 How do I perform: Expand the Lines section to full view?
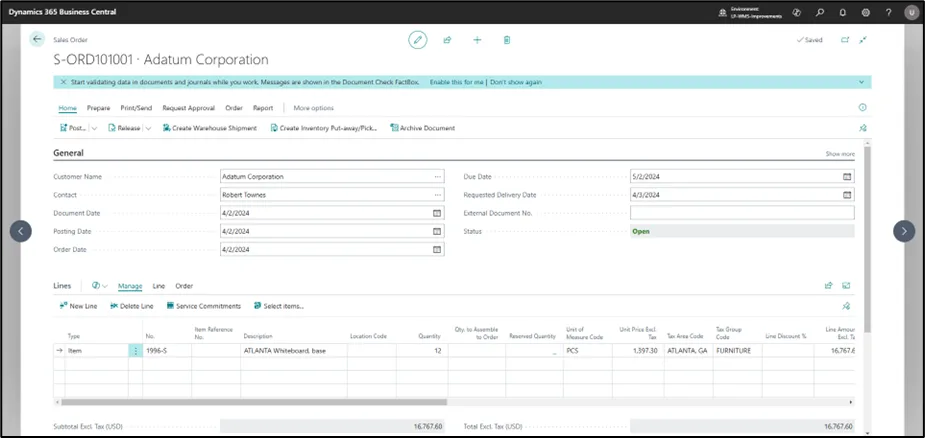click(x=846, y=286)
